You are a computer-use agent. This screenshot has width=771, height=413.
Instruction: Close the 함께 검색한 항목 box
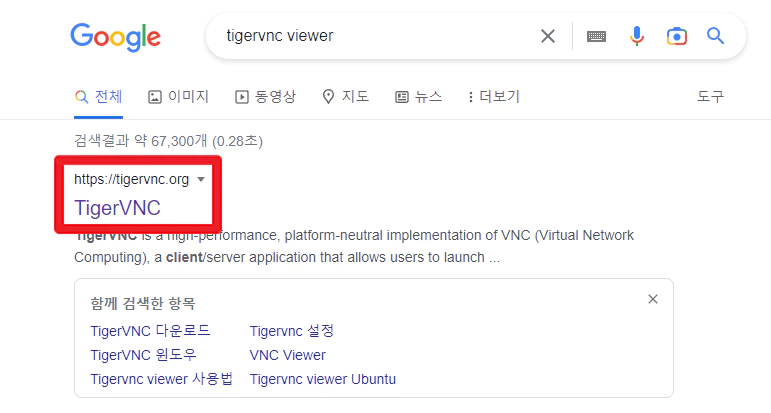click(x=653, y=299)
